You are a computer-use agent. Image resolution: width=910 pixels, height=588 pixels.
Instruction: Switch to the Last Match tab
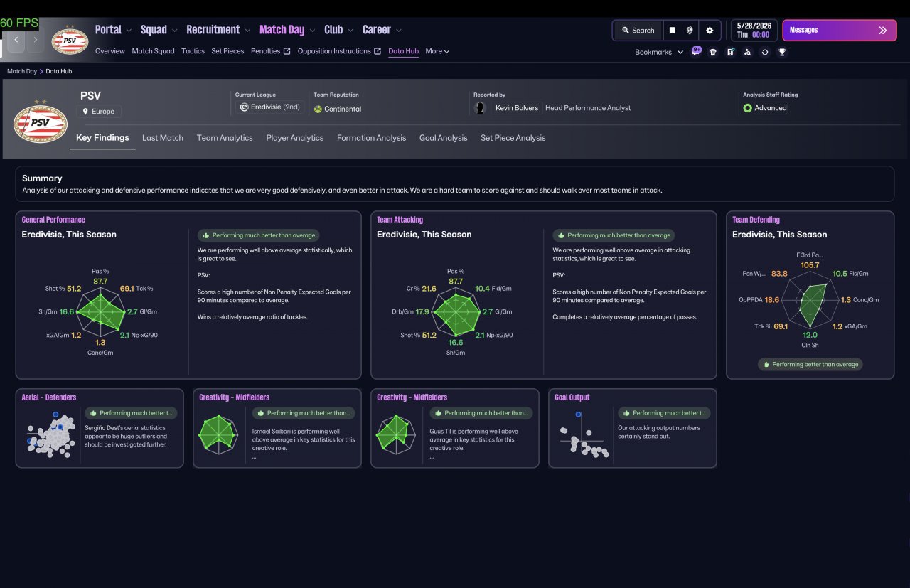click(163, 138)
